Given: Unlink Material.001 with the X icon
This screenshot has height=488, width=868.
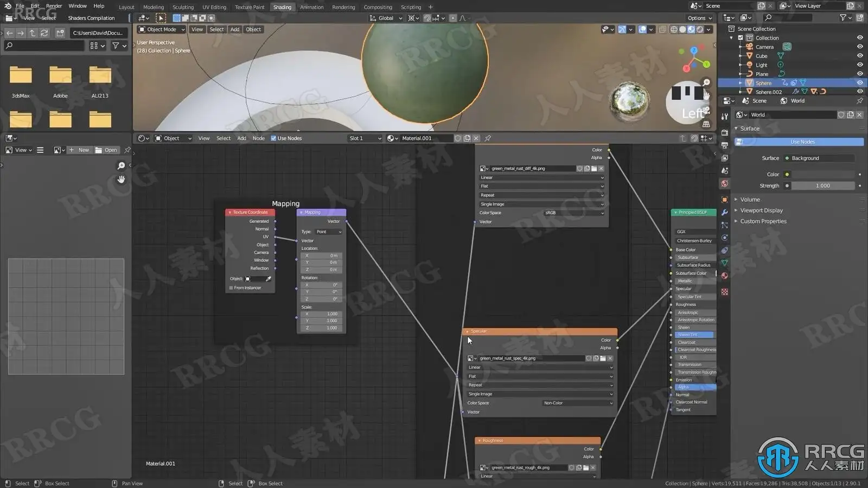Looking at the screenshot, I should pos(476,138).
